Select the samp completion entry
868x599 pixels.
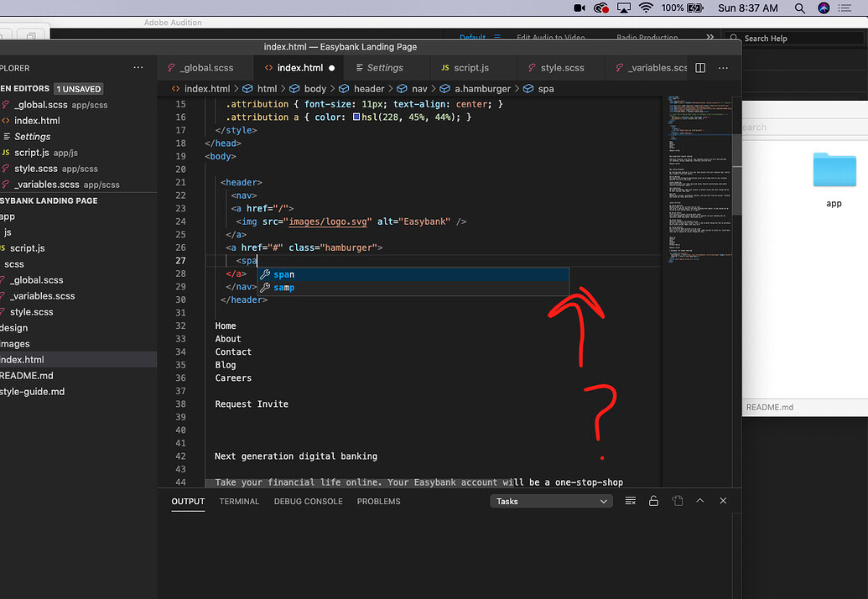283,287
